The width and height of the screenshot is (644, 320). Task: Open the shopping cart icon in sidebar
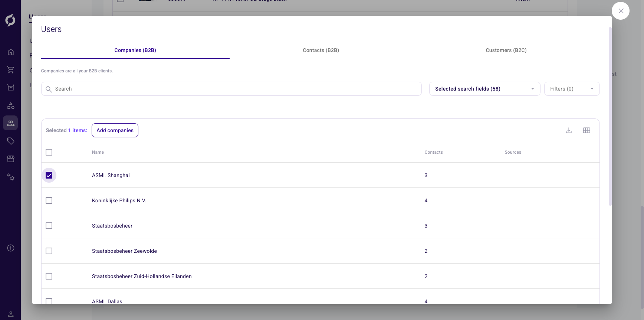pyautogui.click(x=11, y=70)
